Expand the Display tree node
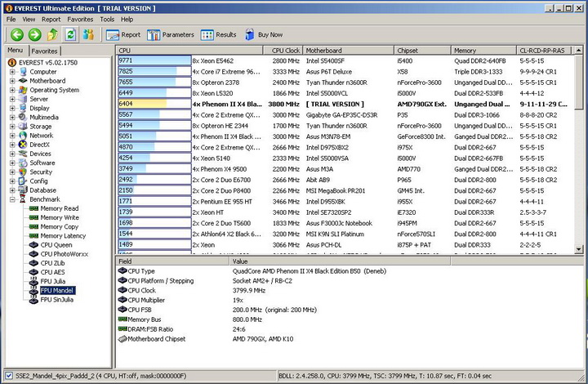This screenshot has width=588, height=384. (x=12, y=108)
